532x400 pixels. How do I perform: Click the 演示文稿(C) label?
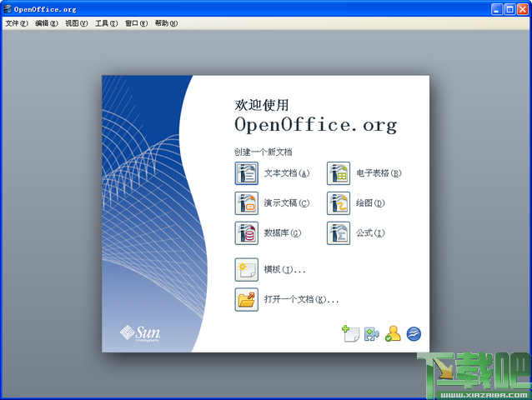point(287,203)
